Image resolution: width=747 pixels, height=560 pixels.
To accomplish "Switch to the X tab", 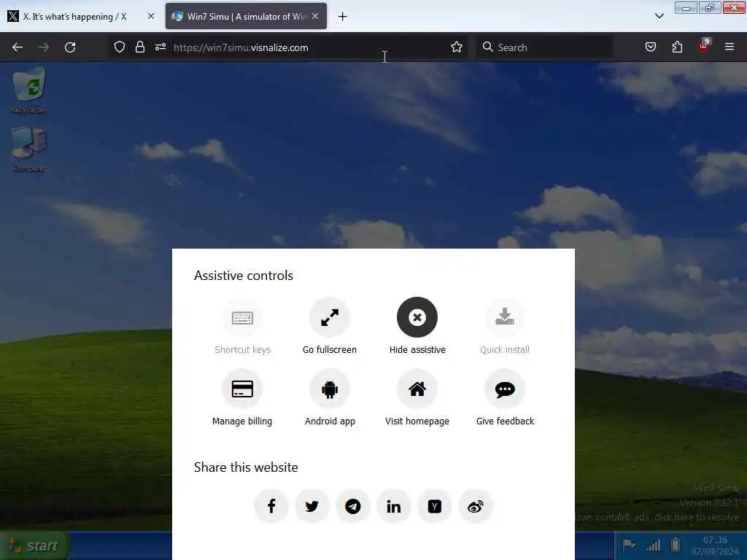I will (x=75, y=17).
